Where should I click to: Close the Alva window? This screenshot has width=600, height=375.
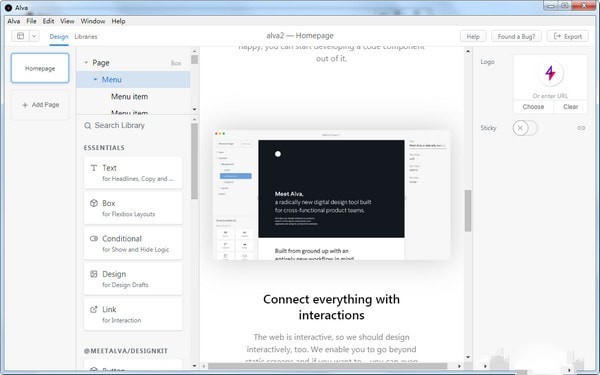pyautogui.click(x=584, y=6)
